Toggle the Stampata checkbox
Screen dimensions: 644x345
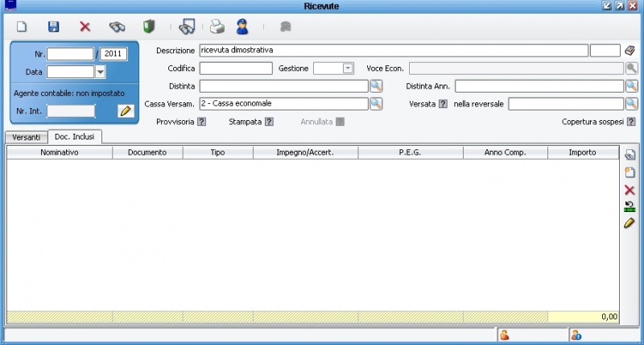(x=269, y=122)
